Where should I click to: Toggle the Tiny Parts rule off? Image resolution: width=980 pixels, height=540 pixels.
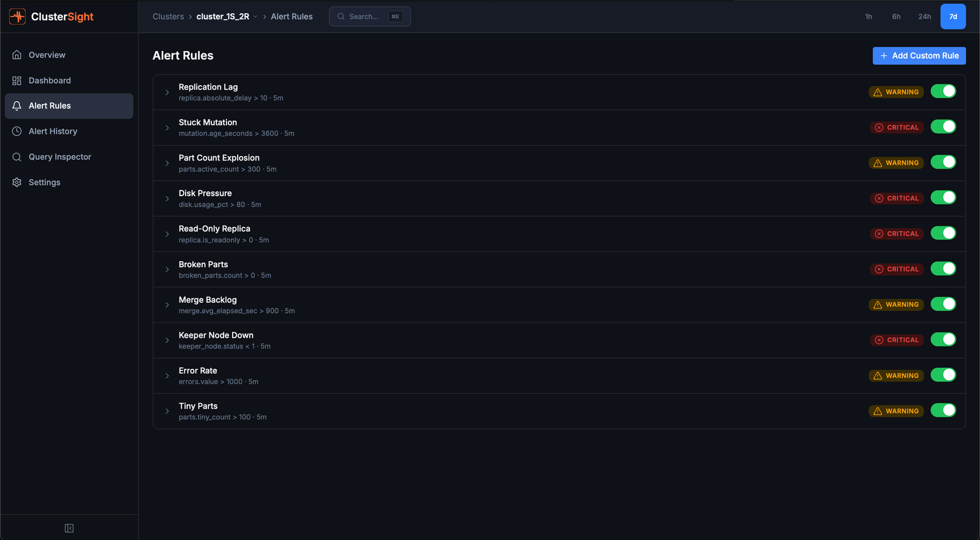943,410
